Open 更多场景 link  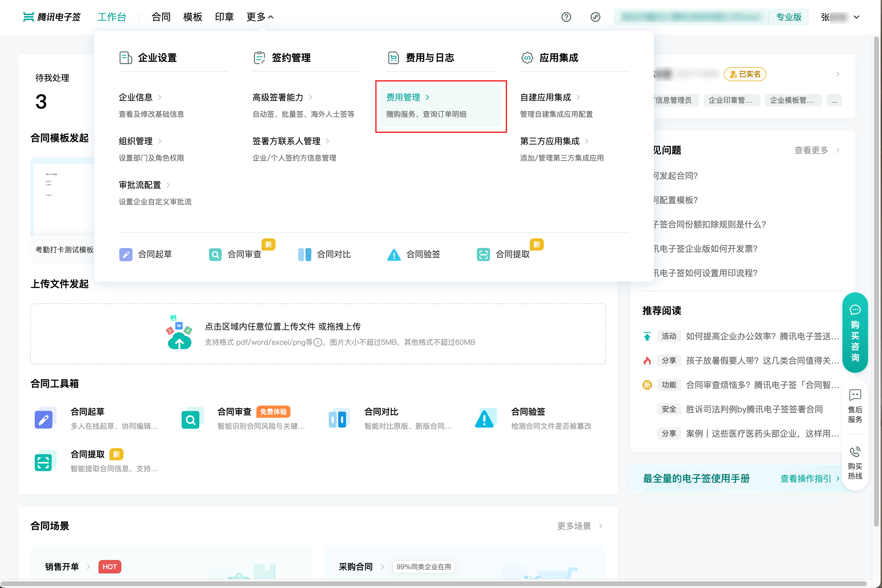tap(580, 526)
